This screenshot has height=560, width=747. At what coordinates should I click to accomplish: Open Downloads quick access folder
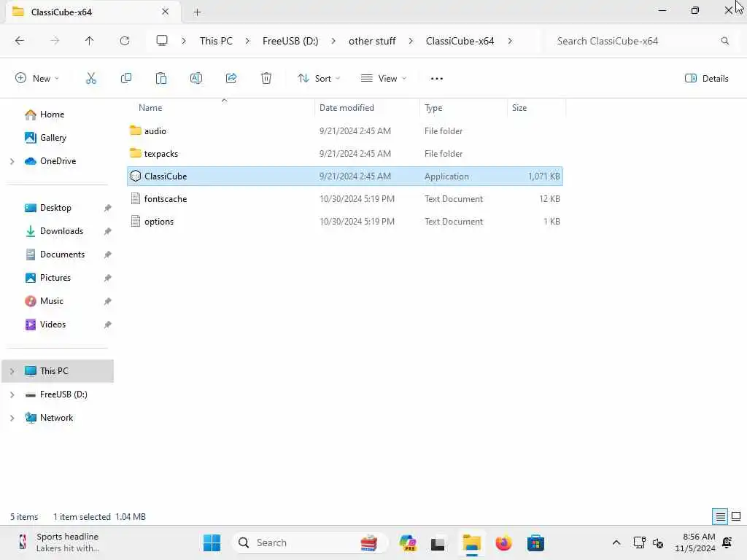click(61, 231)
